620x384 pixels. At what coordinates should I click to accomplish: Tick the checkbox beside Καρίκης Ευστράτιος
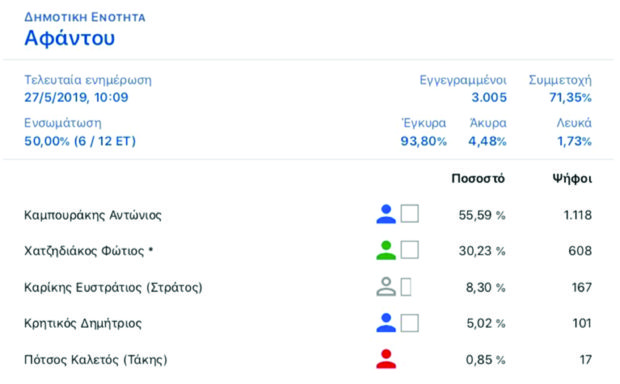406,287
